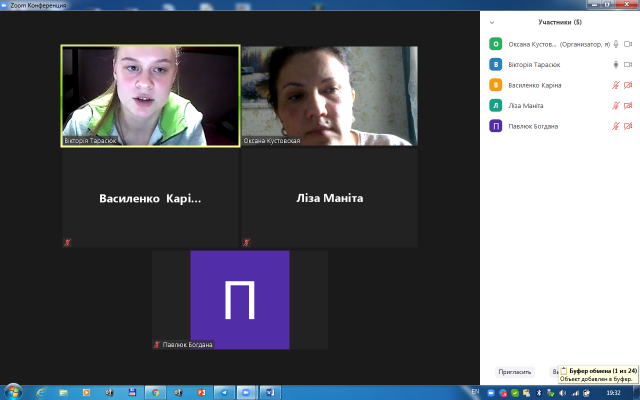The width and height of the screenshot is (640, 400).
Task: Click muted mic icon on Василенко Карі... tile
Action: pos(67,242)
